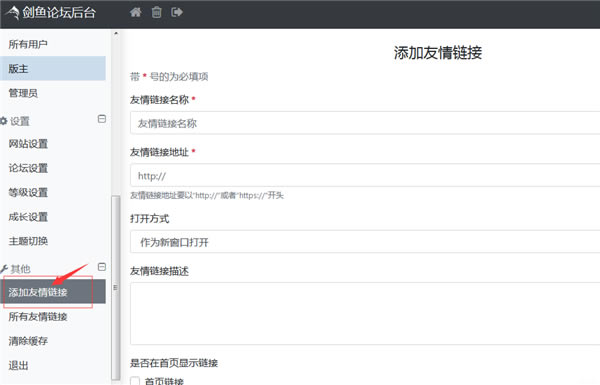Focus the 友情链接地址 http:// field
The width and height of the screenshot is (600, 385).
[365, 175]
